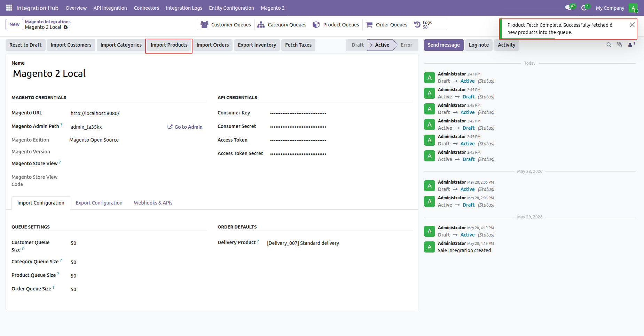
Task: Switch to the Webhooks & APIs tab
Action: (x=153, y=203)
